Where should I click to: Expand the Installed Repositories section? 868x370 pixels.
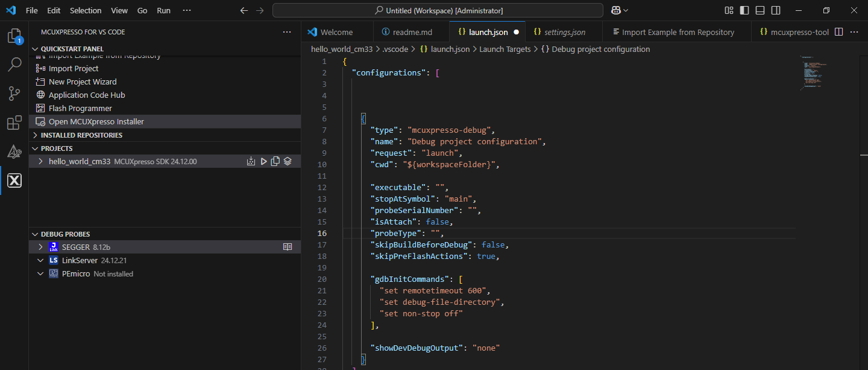click(x=81, y=135)
